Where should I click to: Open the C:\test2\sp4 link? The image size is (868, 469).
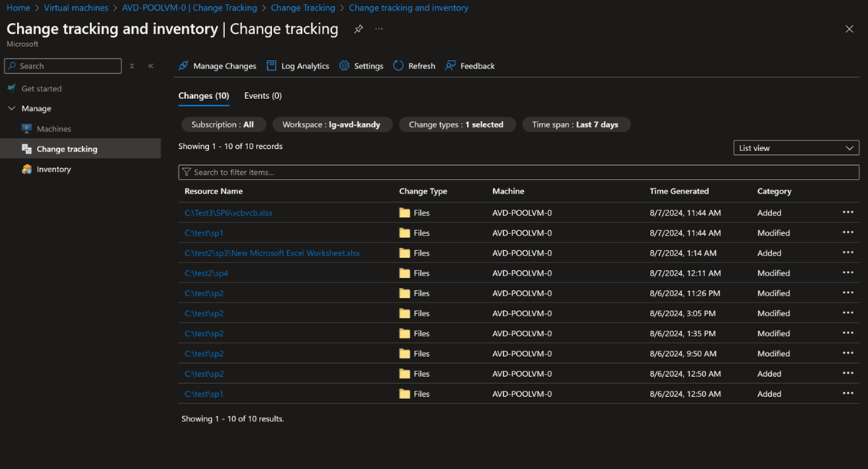point(206,273)
